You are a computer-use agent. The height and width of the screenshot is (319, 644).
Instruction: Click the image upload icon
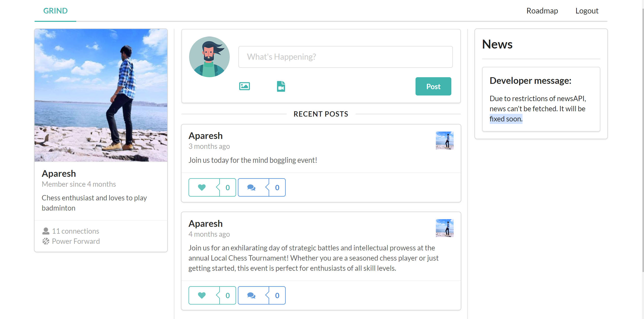point(244,86)
